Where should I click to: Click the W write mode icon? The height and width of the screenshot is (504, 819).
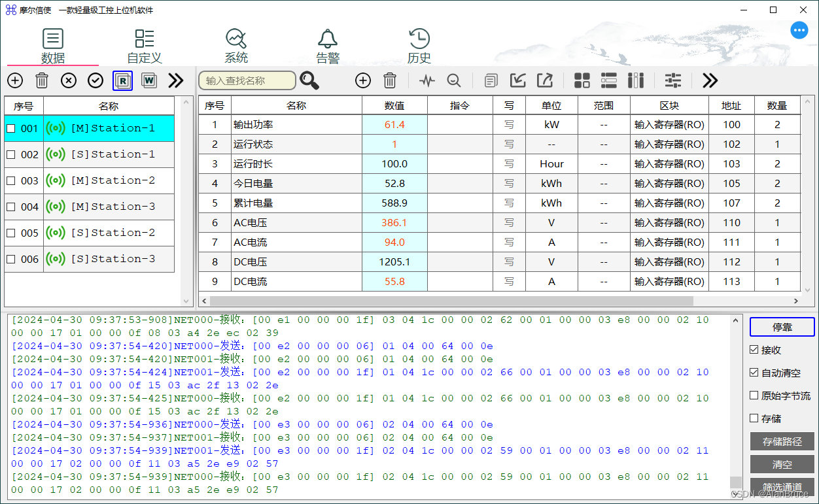tap(149, 80)
